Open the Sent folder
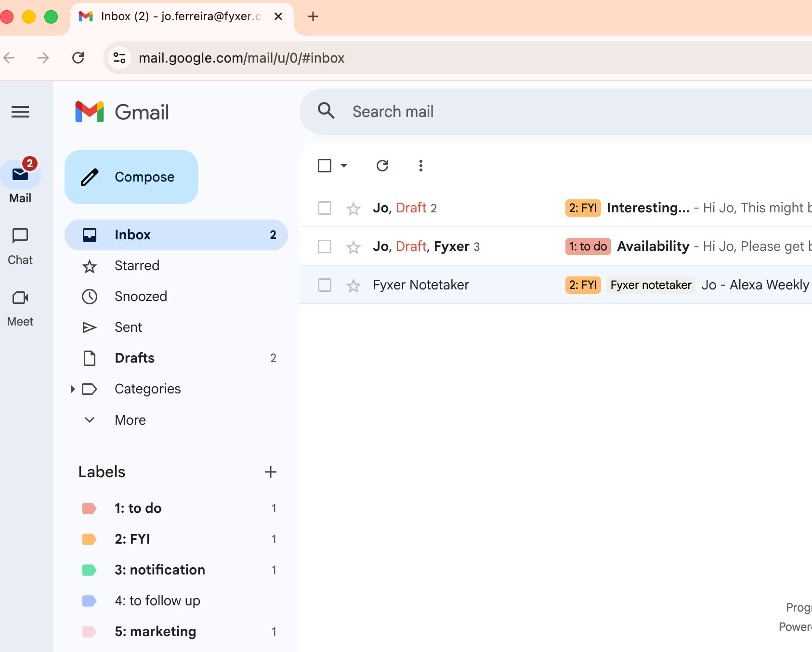Screen dimensions: 812x652 (x=176, y=327)
